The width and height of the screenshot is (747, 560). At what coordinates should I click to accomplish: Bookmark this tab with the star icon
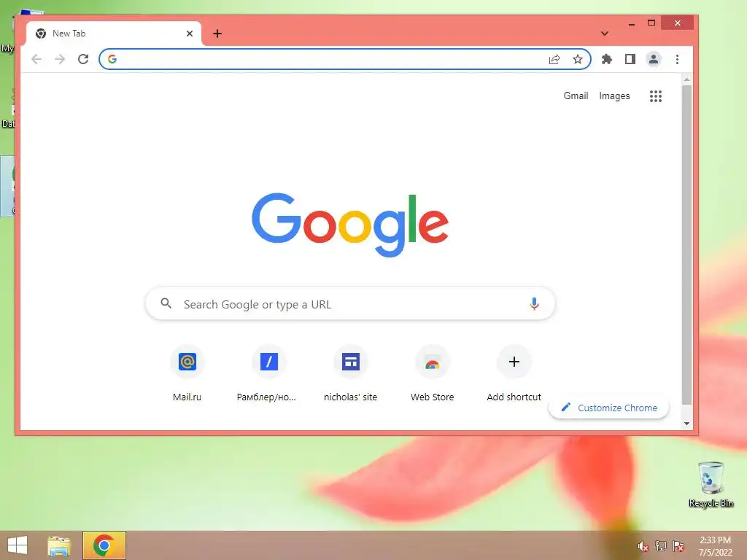tap(578, 59)
